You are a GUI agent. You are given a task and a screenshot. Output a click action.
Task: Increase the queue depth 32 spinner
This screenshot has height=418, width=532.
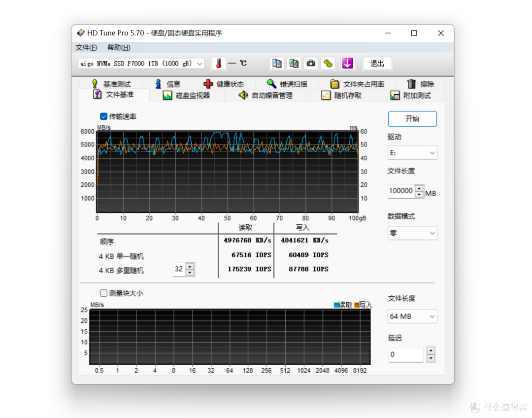[x=190, y=266]
